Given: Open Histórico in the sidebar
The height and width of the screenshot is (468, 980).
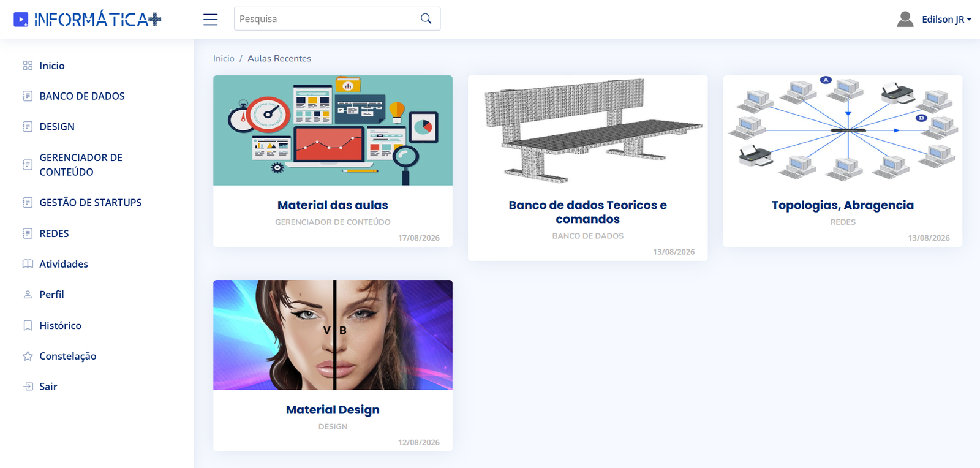Looking at the screenshot, I should 60,325.
